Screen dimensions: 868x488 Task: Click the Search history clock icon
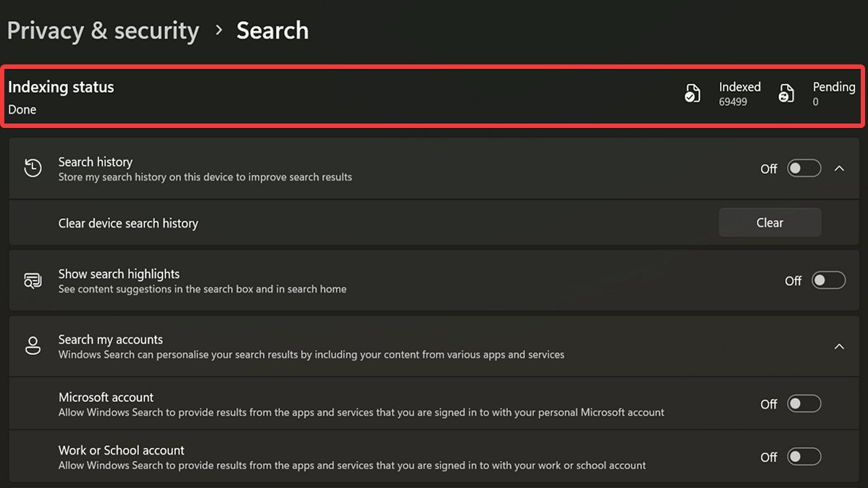click(x=33, y=169)
